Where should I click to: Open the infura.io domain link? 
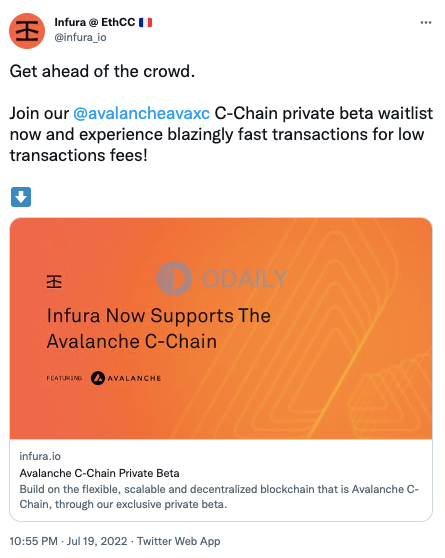(x=40, y=456)
